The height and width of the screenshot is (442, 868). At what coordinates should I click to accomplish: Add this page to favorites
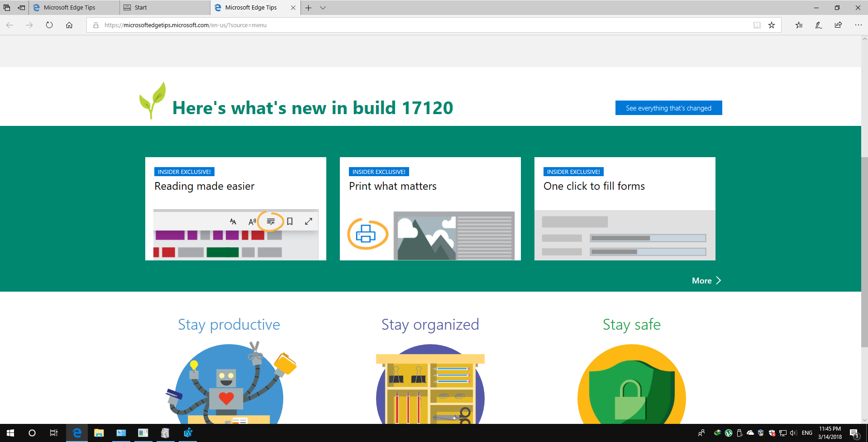772,25
